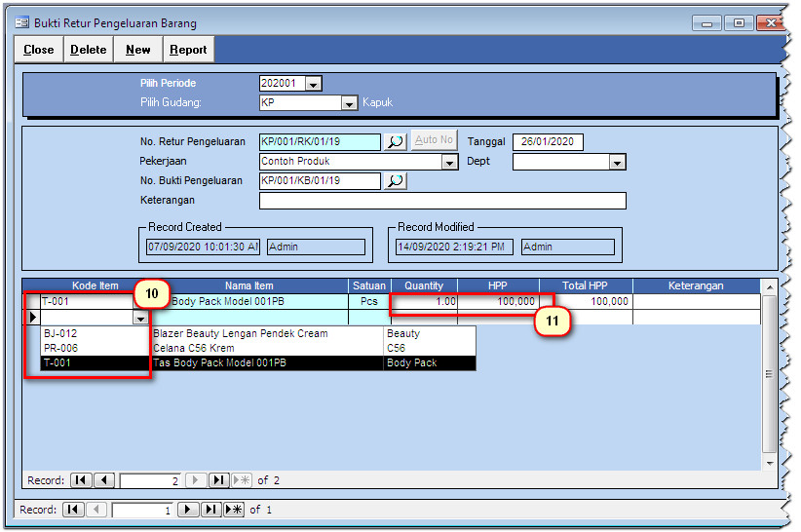Click search icon next to No. Bukti Pengeluaran
801x532 pixels.
click(395, 181)
